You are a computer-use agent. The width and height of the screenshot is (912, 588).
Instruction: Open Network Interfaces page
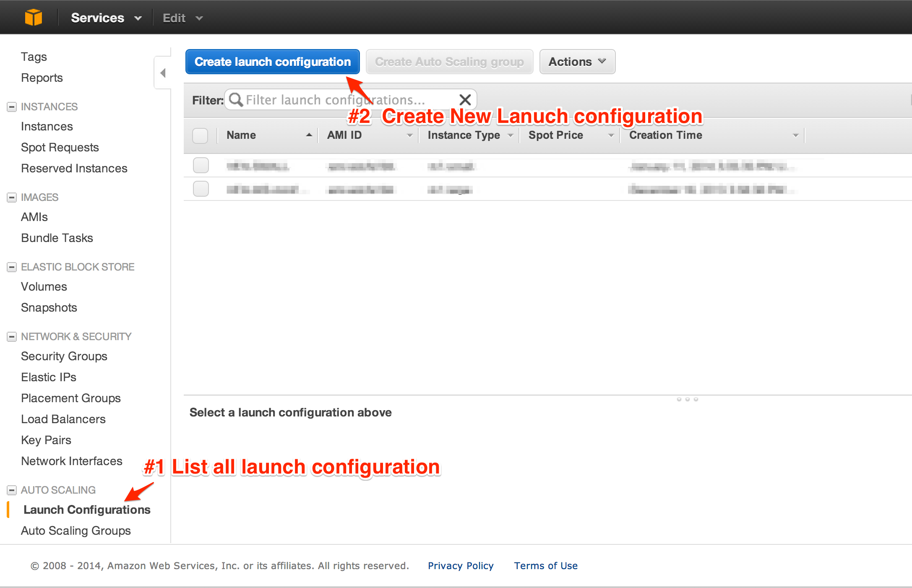(72, 461)
